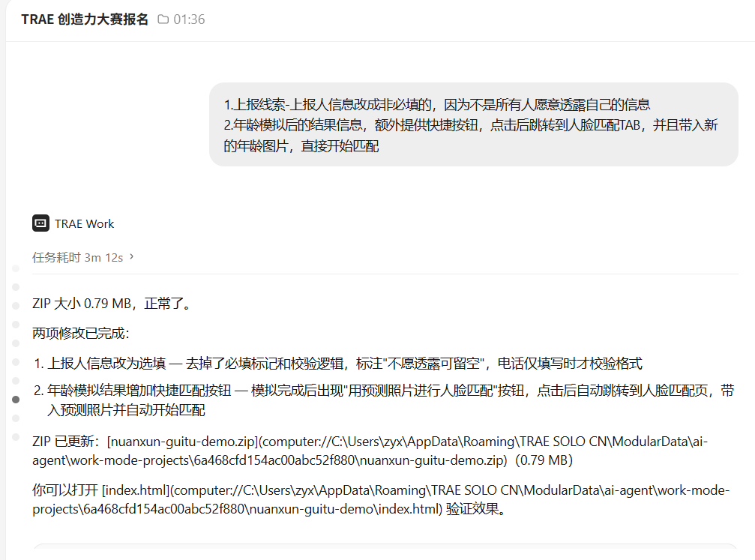This screenshot has width=755, height=560.
Task: Click the TRAE Work avatar icon
Action: point(41,223)
